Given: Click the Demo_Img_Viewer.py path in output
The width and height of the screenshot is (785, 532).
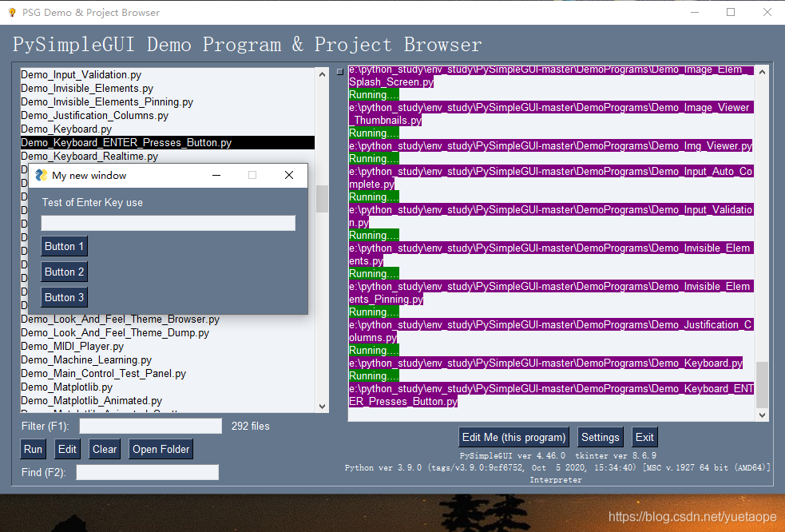Looking at the screenshot, I should coord(551,145).
